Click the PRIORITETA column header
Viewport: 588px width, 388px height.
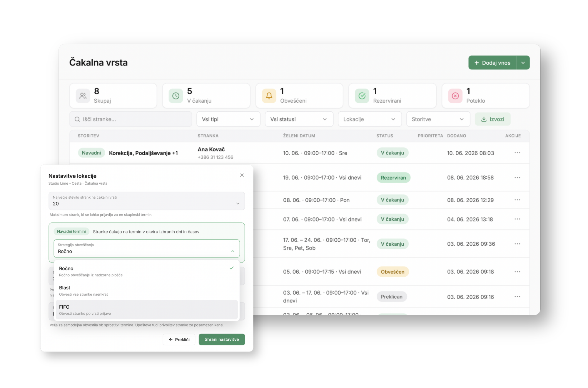(430, 136)
